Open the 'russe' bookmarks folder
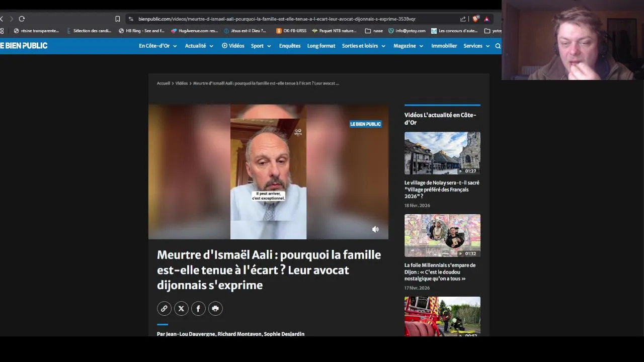This screenshot has height=362, width=644. pos(374,31)
